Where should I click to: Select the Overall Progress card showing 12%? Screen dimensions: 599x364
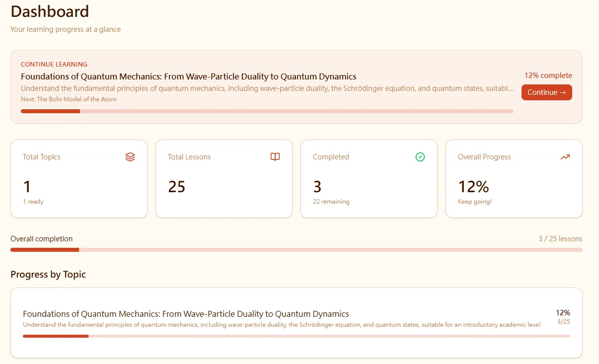[514, 179]
